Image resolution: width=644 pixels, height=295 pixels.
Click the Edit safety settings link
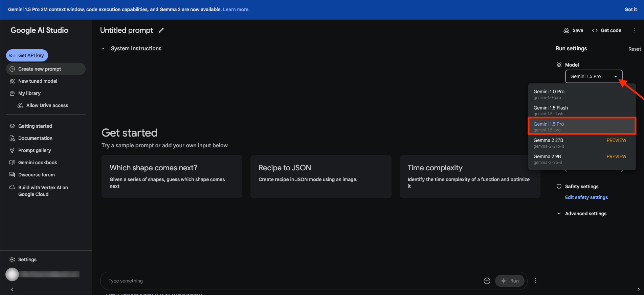[586, 197]
